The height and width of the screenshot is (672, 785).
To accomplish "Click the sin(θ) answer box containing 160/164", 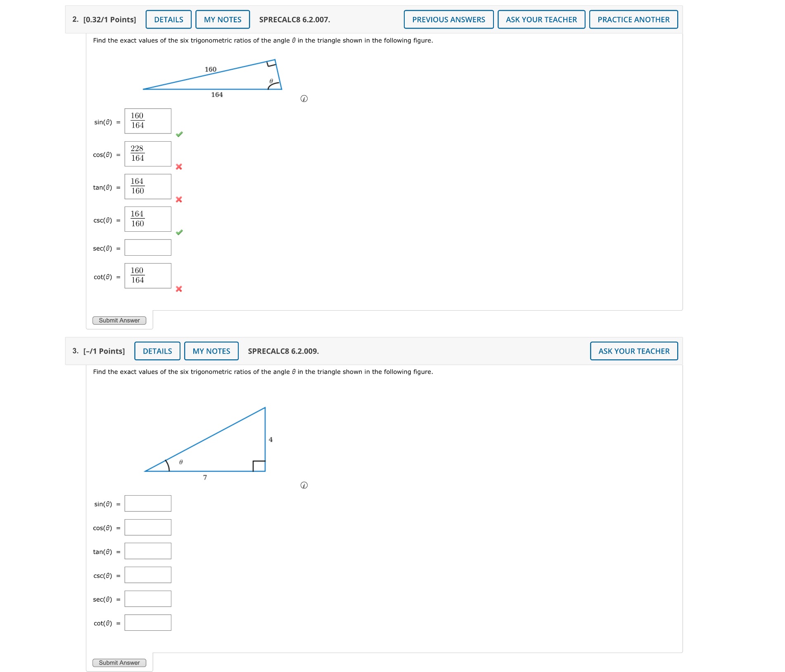I will [148, 121].
